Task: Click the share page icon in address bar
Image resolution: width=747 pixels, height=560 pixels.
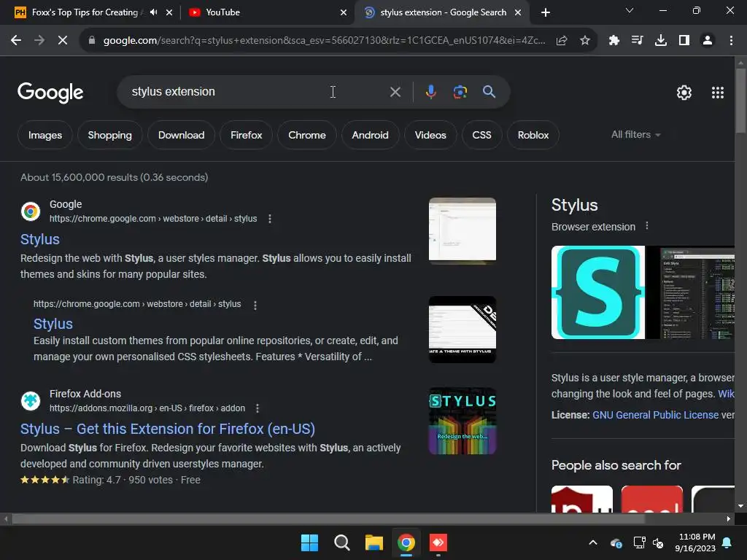Action: [562, 41]
